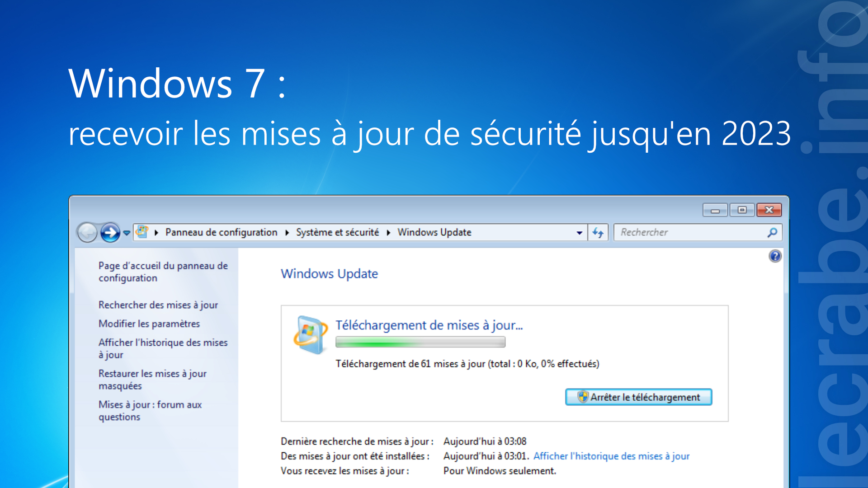Click the magnifier search icon
This screenshot has width=868, height=488.
[x=772, y=232]
